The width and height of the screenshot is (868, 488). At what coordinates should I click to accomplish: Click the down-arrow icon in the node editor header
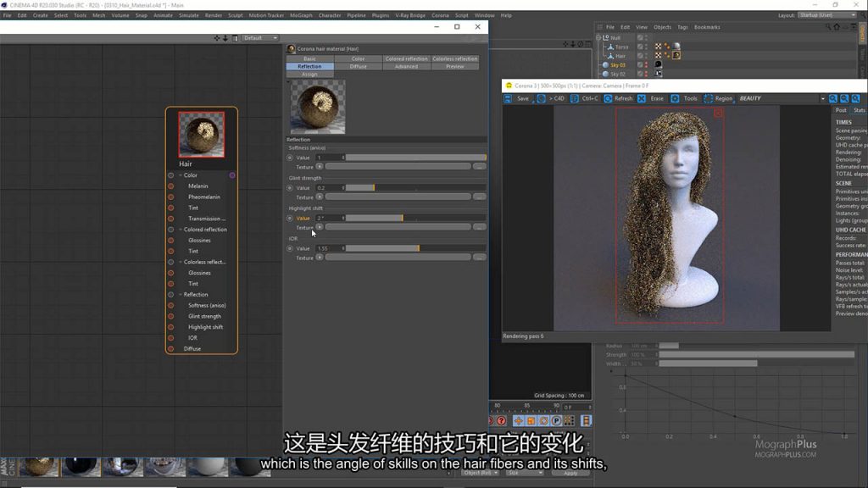click(x=225, y=38)
